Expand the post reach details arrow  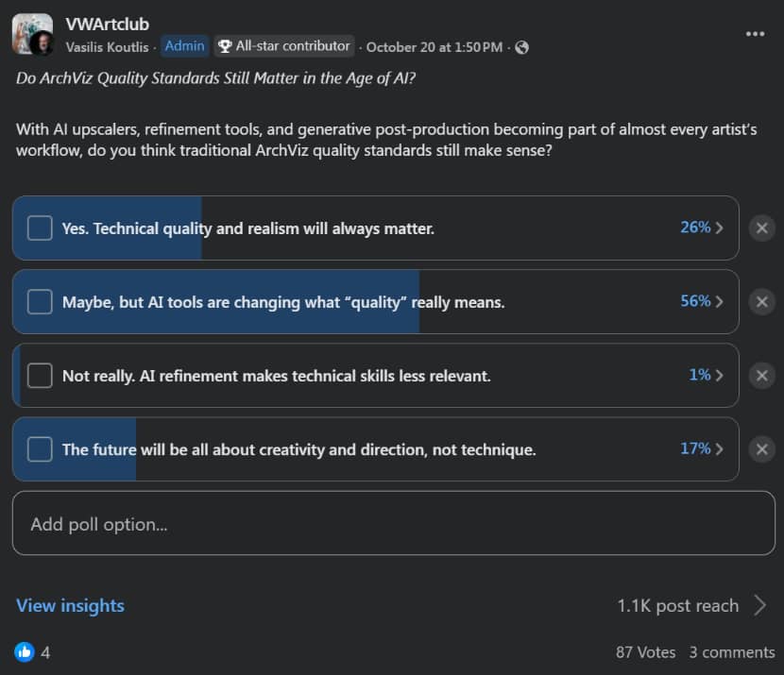tap(760, 605)
